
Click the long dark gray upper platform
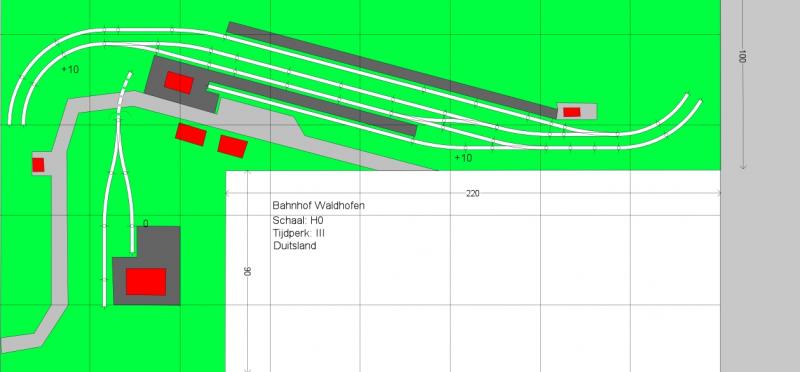[392, 70]
